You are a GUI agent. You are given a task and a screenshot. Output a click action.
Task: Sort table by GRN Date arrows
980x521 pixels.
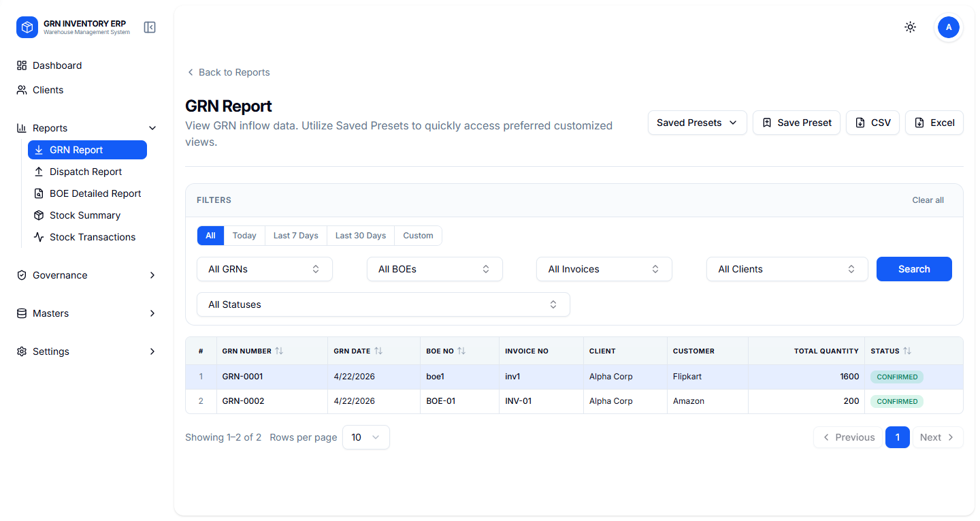378,351
